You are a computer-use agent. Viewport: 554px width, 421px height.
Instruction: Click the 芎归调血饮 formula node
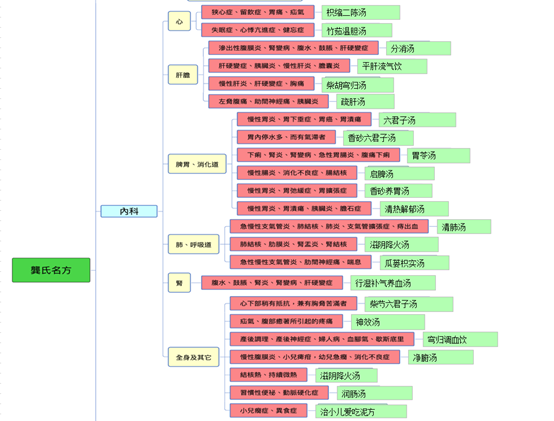tap(460, 339)
